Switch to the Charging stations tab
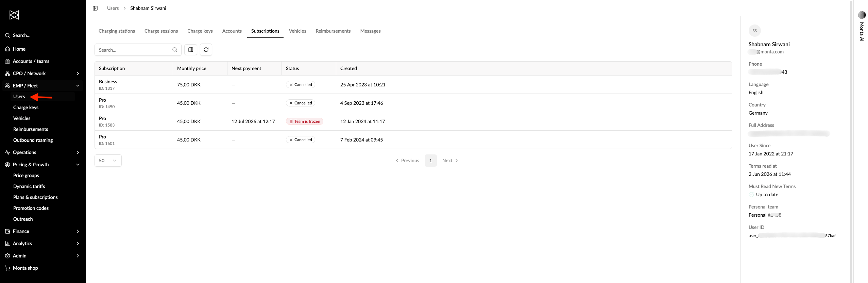Viewport: 868px width, 283px height. [x=117, y=31]
